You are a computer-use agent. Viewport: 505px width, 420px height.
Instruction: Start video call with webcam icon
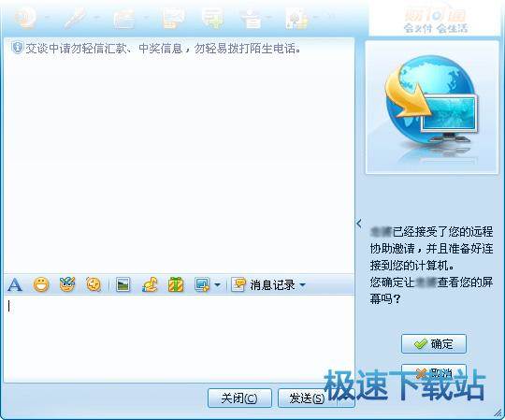[25, 18]
